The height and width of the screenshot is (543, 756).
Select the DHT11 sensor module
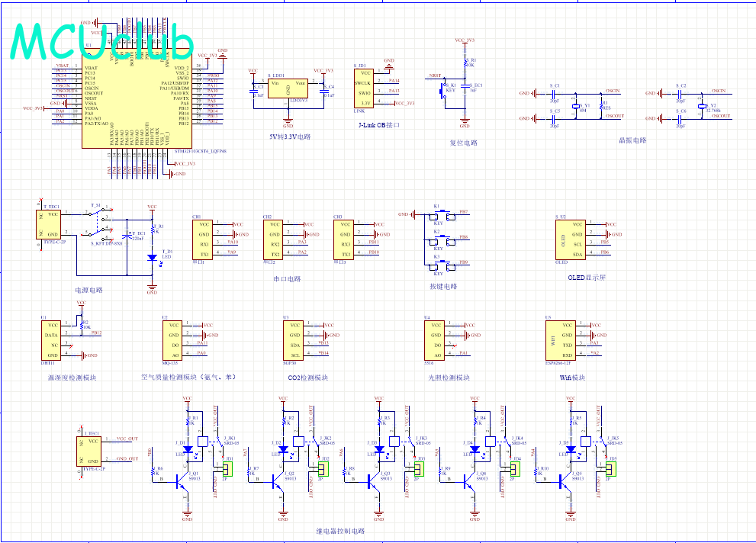pyautogui.click(x=52, y=340)
